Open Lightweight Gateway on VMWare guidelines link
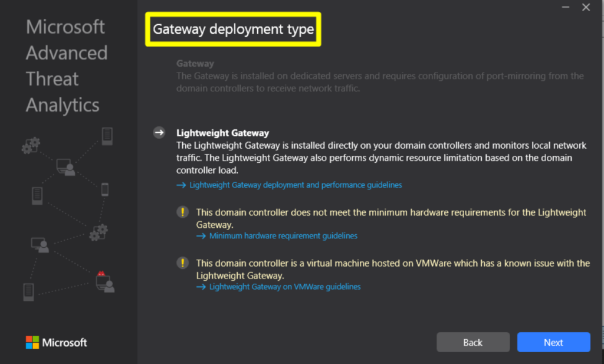Viewport: 604px width, 364px height. 285,287
